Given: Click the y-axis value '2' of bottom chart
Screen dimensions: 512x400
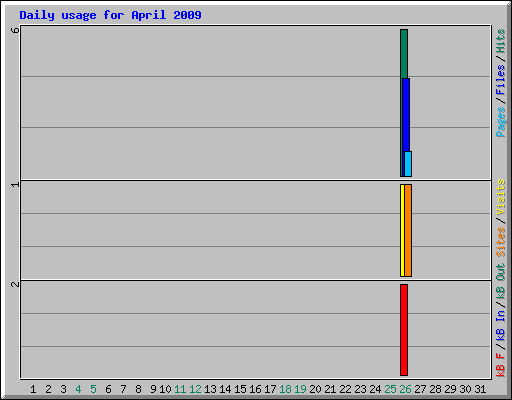Looking at the screenshot, I should [x=15, y=284].
